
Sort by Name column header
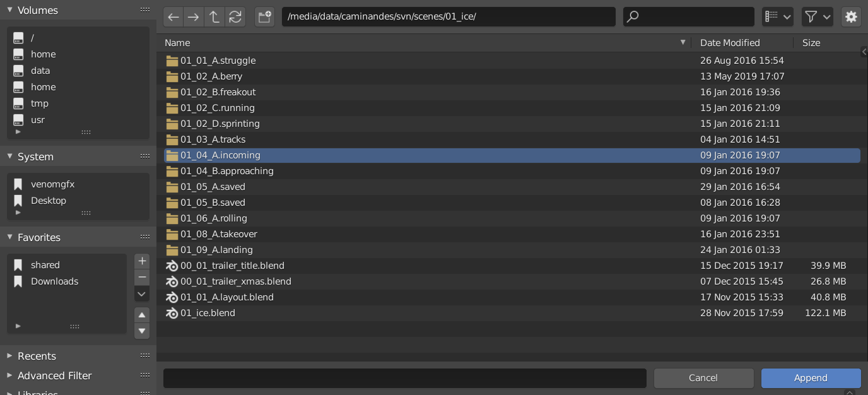425,43
